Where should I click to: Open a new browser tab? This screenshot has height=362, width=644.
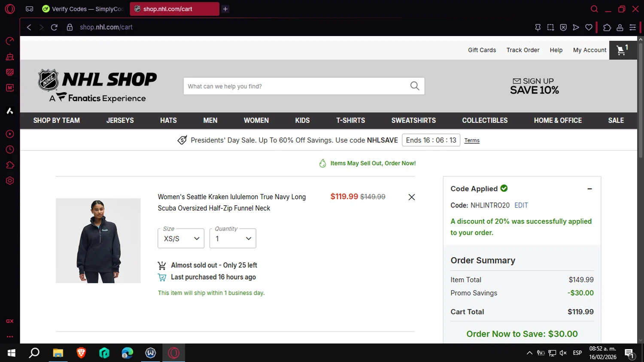pos(225,9)
